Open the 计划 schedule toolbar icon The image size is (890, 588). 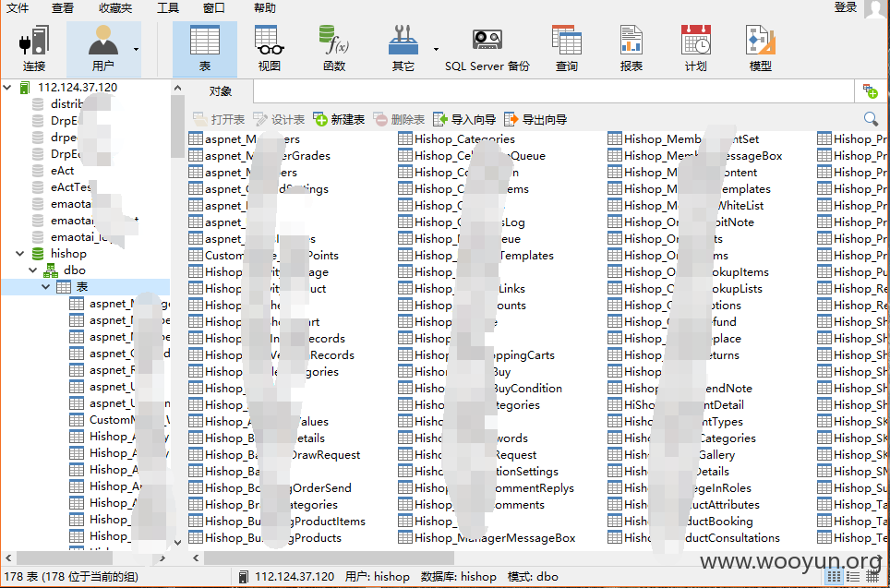(696, 49)
